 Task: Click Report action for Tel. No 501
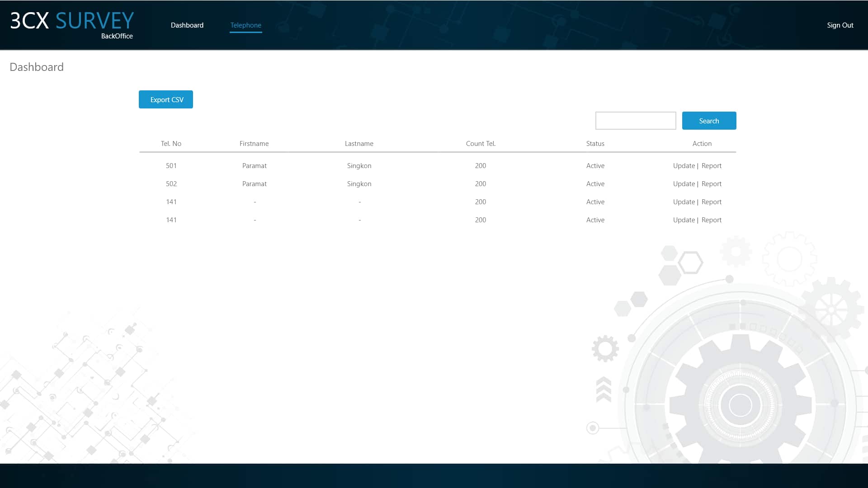(x=711, y=165)
